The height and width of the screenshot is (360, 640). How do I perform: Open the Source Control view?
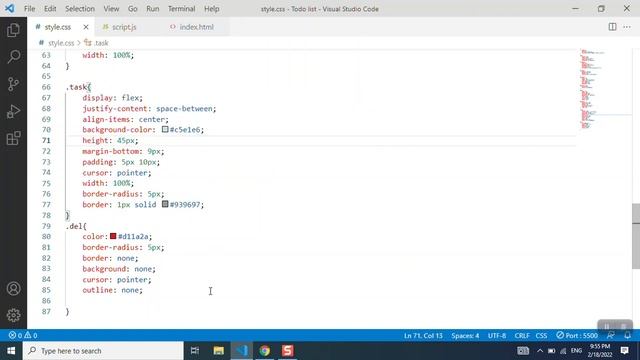(x=13, y=84)
